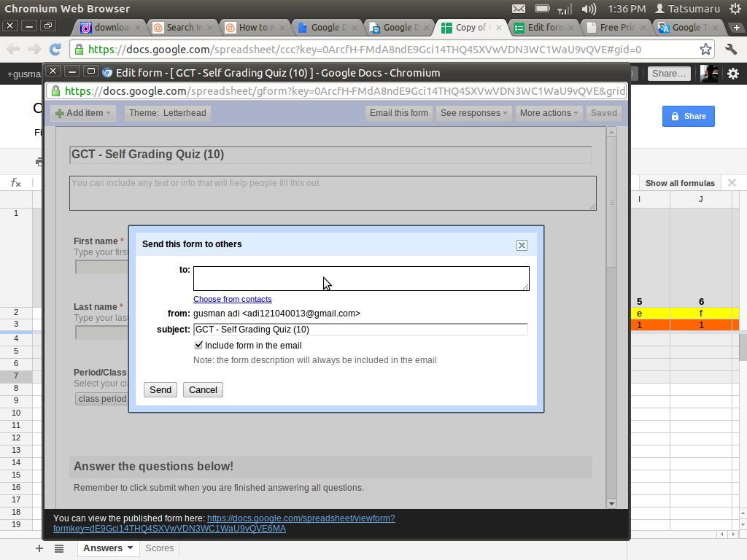Add a new sheet with plus icon
Image resolution: width=747 pixels, height=560 pixels.
coord(39,548)
